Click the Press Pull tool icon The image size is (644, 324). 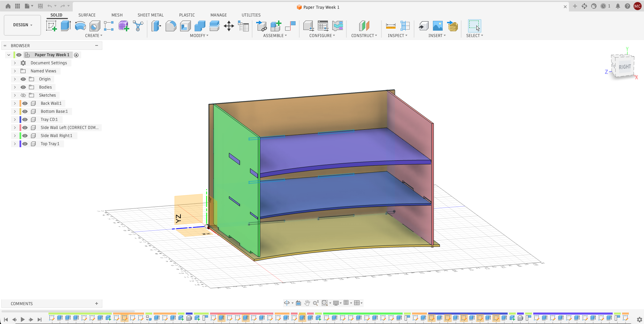point(156,26)
